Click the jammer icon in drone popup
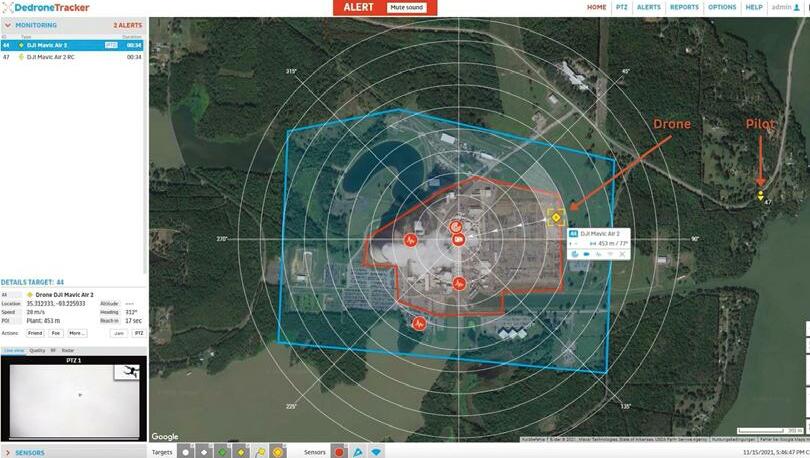 (x=610, y=254)
